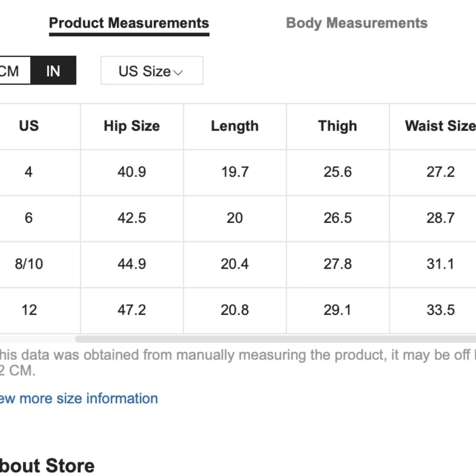This screenshot has height=476, width=476.
Task: Click the US Size dropdown chevron arrow
Action: (x=178, y=72)
